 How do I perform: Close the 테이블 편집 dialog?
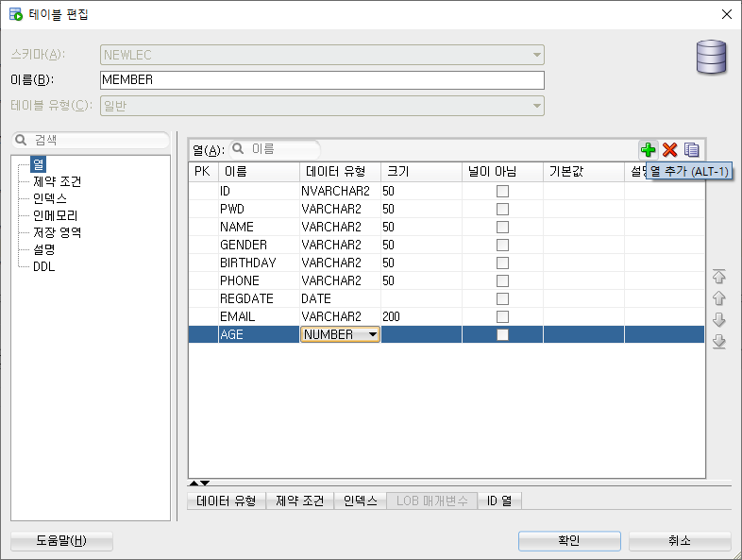727,14
